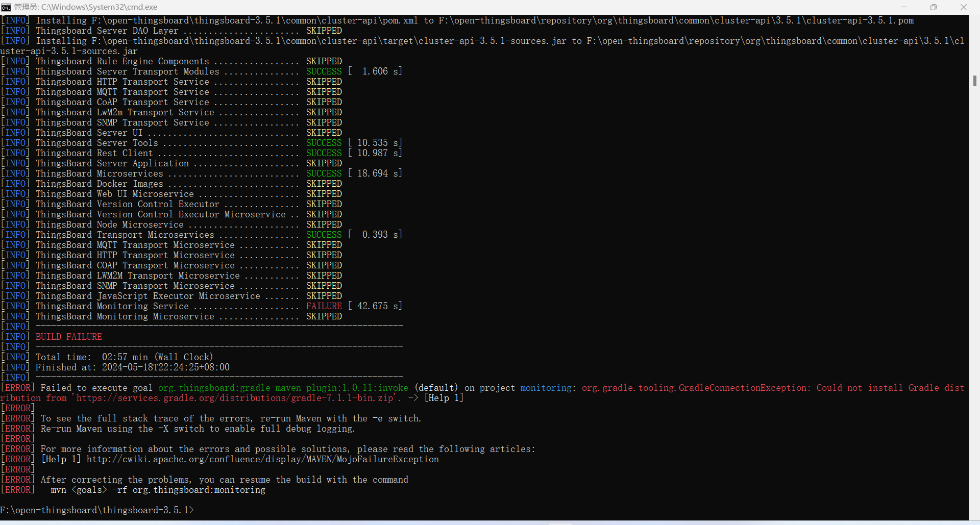Select the BUILD FAILURE text line

68,336
